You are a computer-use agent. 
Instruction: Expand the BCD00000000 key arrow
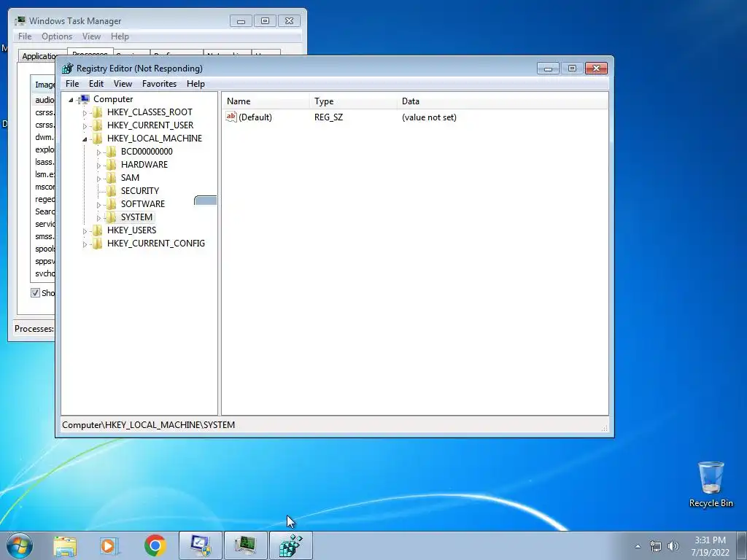pyautogui.click(x=98, y=152)
